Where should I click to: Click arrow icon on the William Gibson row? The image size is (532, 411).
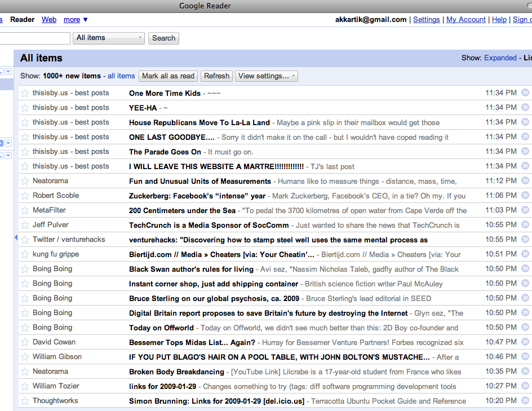point(525,356)
